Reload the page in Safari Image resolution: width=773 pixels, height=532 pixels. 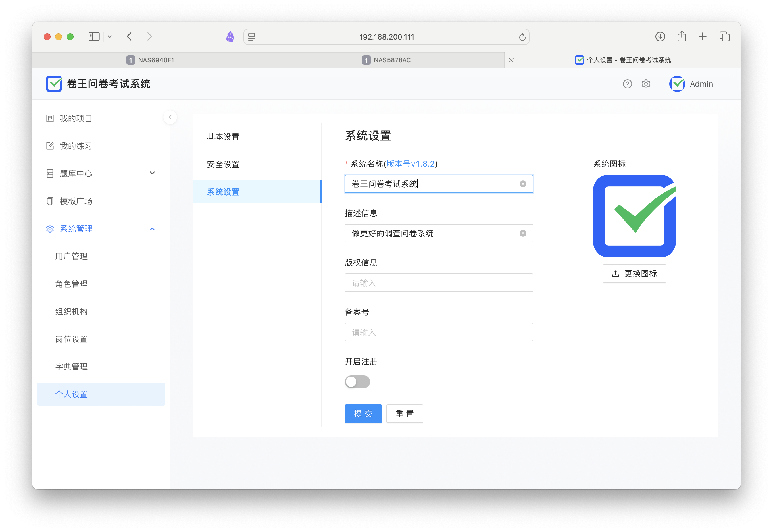coord(522,37)
